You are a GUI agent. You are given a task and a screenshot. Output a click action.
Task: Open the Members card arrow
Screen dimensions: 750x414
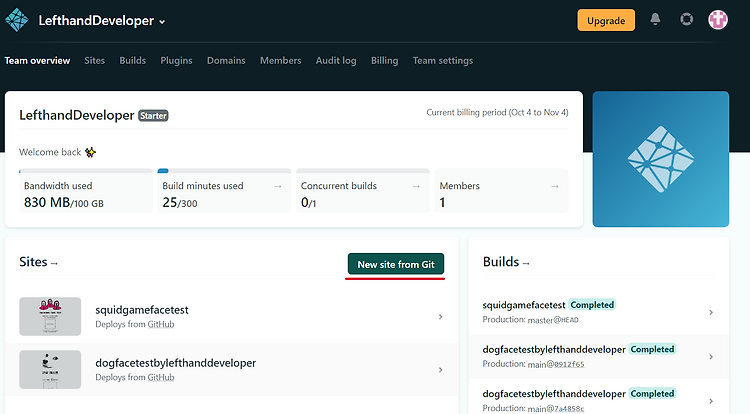555,186
